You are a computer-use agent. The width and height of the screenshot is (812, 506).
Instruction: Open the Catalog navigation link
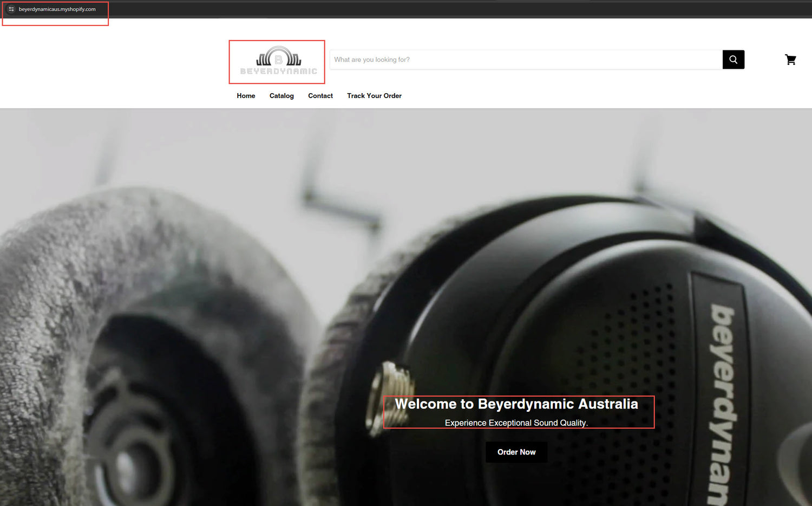pyautogui.click(x=281, y=95)
